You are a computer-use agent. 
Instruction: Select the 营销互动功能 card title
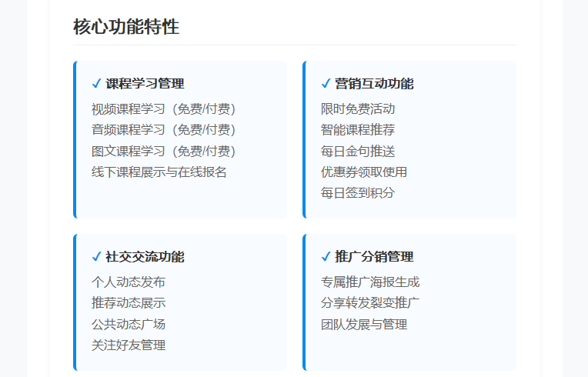[374, 84]
